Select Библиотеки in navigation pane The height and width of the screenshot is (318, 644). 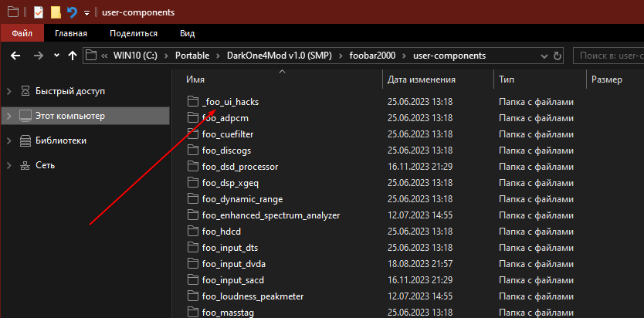point(61,140)
